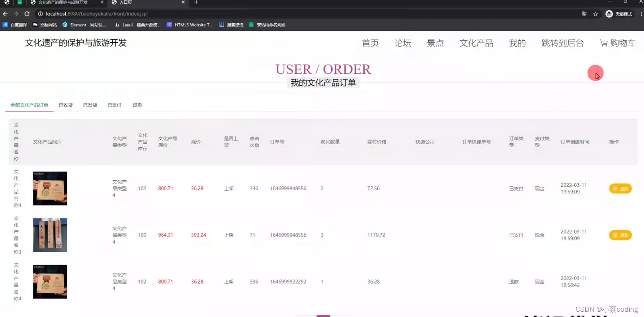The width and height of the screenshot is (644, 317).
Task: Open product photo in the 1179.72 order row
Action: coord(50,235)
